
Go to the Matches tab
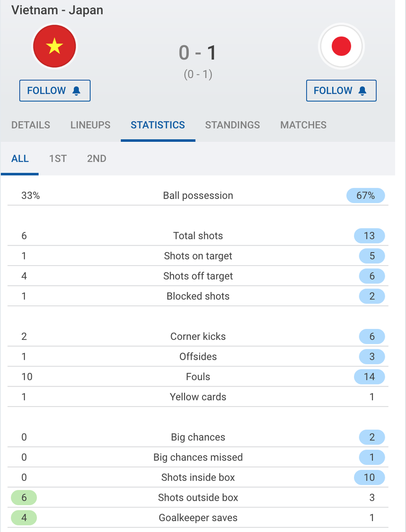303,125
